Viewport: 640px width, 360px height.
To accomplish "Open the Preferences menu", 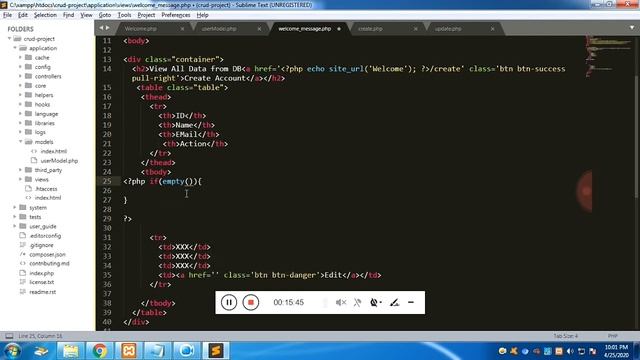I will pyautogui.click(x=176, y=15).
